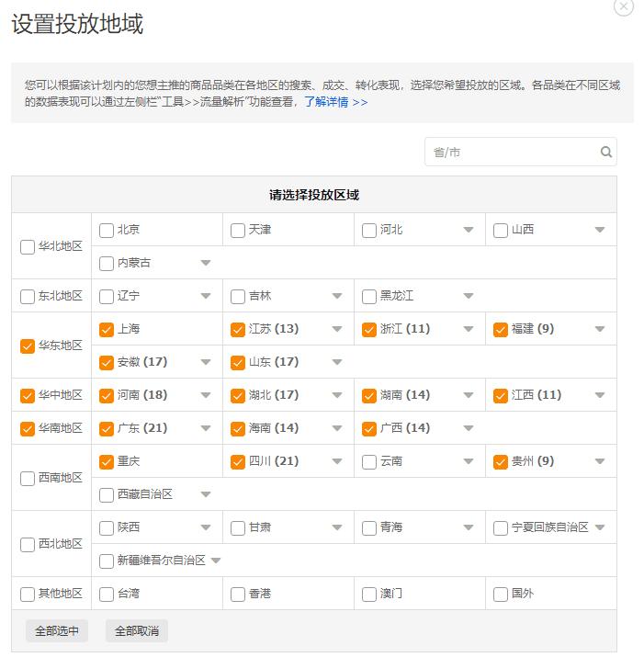Viewport: 644px width, 657px height.
Task: Uncheck the 湖北 (17) checkbox
Action: 238,395
